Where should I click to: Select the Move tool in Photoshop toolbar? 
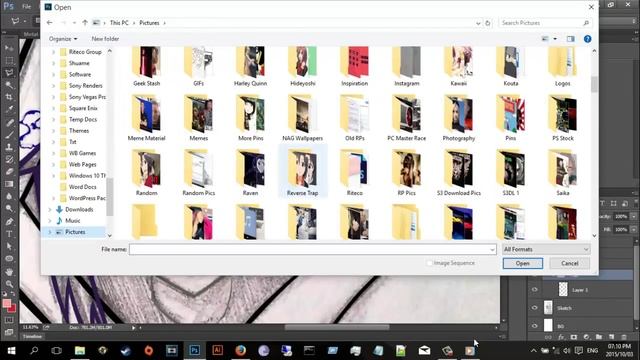(x=9, y=48)
